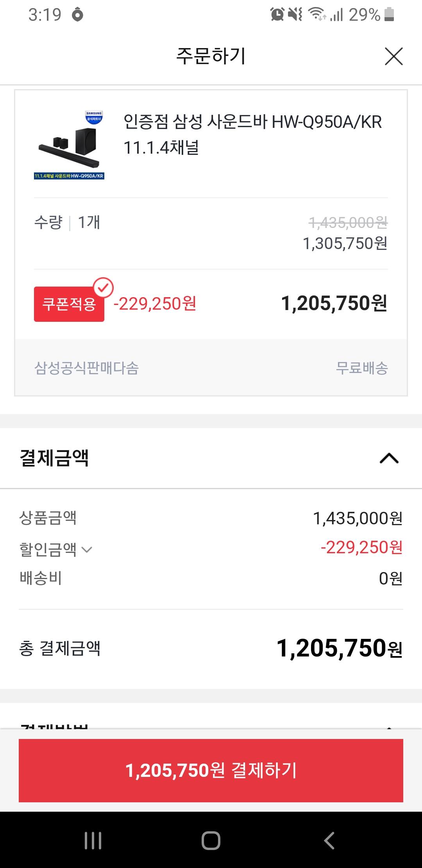The height and width of the screenshot is (868, 422).
Task: Close the 주문하기 order page
Action: [393, 56]
